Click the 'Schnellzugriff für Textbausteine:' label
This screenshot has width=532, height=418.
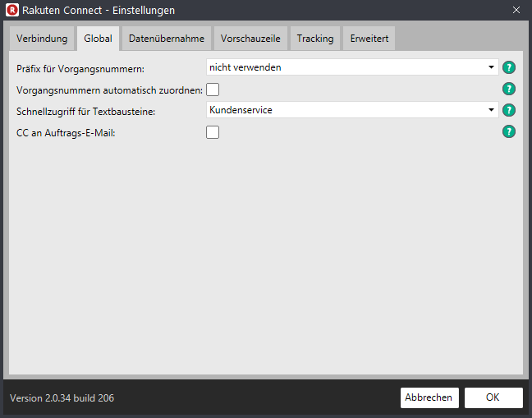pyautogui.click(x=86, y=112)
